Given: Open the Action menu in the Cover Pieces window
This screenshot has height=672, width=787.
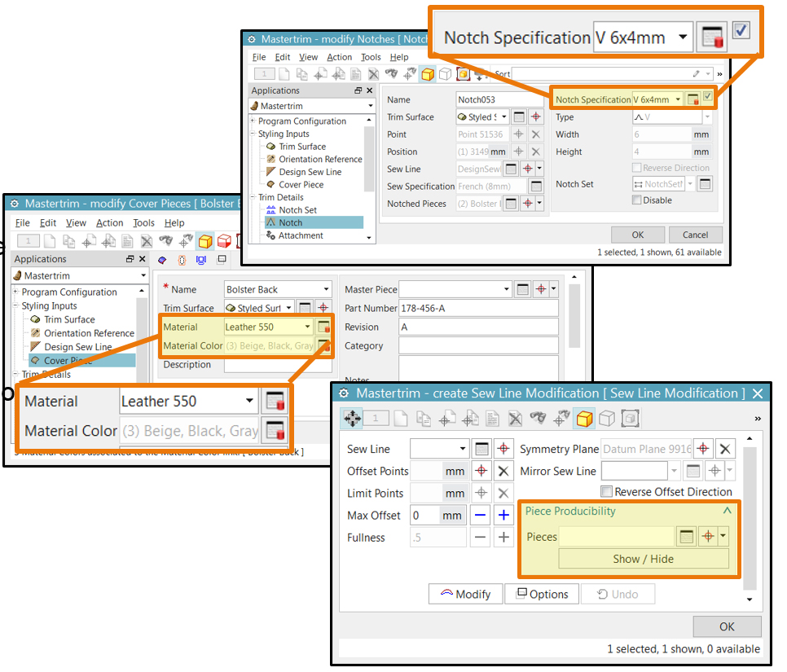Looking at the screenshot, I should (109, 222).
